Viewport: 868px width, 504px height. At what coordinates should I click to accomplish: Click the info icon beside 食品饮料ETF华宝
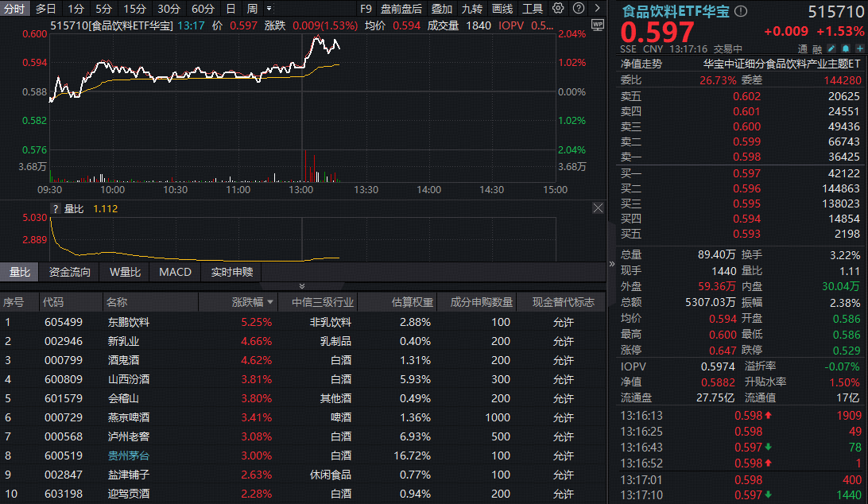click(x=741, y=12)
